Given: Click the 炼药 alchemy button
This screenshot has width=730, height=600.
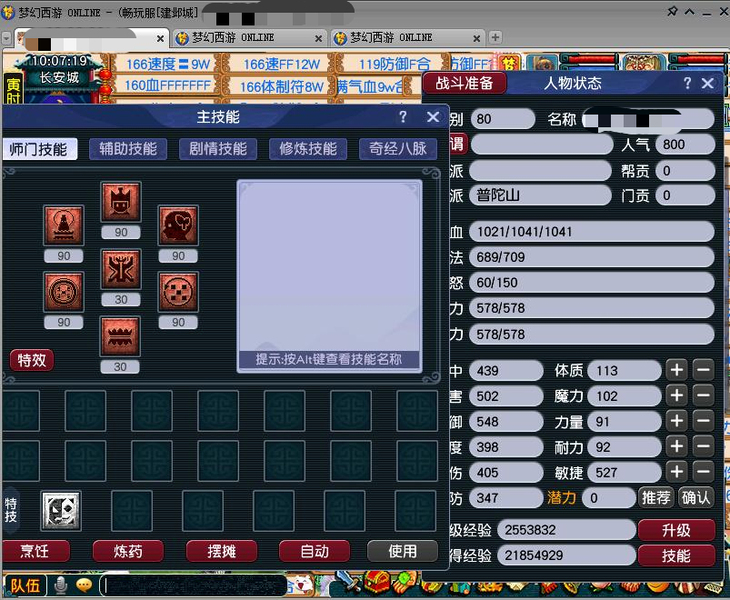Looking at the screenshot, I should [x=128, y=552].
